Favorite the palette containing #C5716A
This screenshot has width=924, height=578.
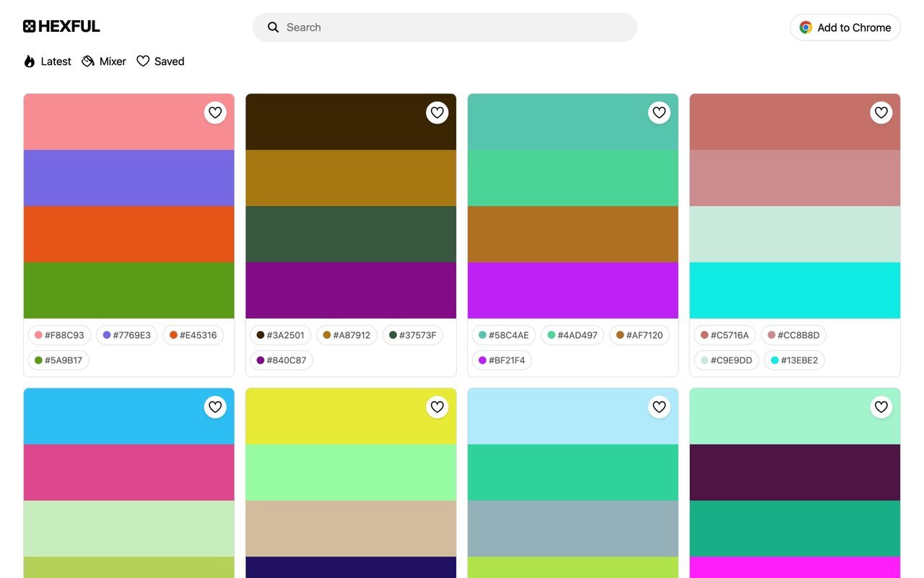881,113
